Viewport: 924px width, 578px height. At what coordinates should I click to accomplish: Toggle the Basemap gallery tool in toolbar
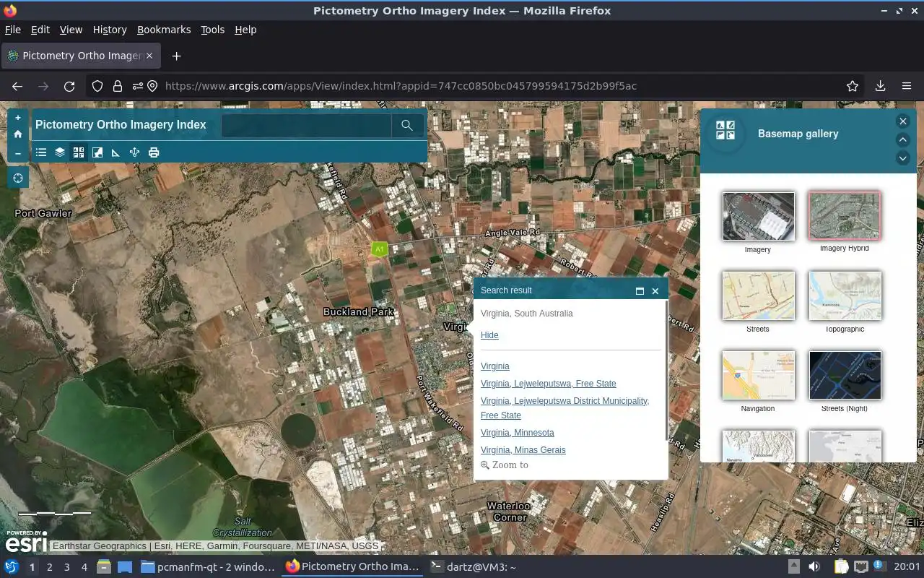pyautogui.click(x=79, y=152)
